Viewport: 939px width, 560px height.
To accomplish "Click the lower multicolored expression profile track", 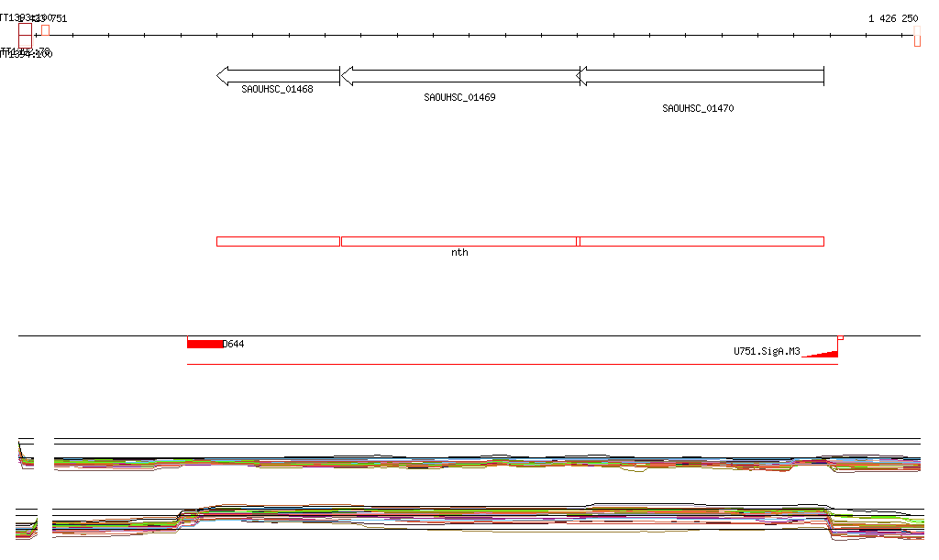I will pos(488,522).
